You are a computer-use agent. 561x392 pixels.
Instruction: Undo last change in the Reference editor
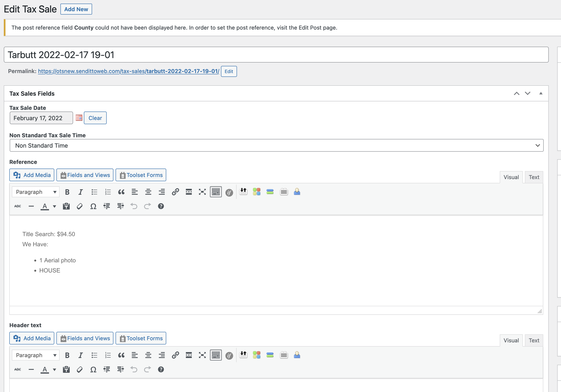pos(134,206)
